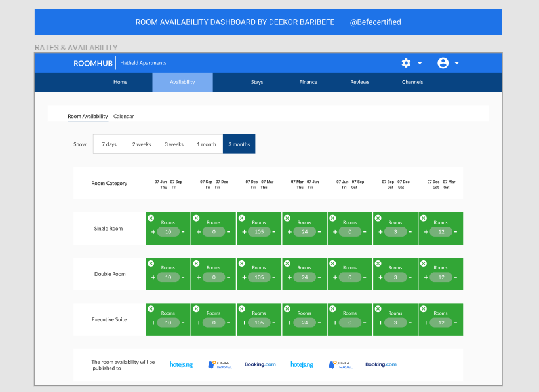Close the Single Room cell showing 105
The image size is (539, 392).
point(242,218)
